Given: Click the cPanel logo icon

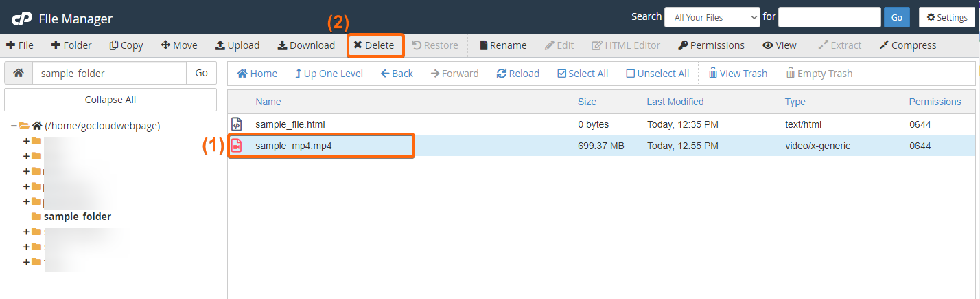Looking at the screenshot, I should point(23,19).
